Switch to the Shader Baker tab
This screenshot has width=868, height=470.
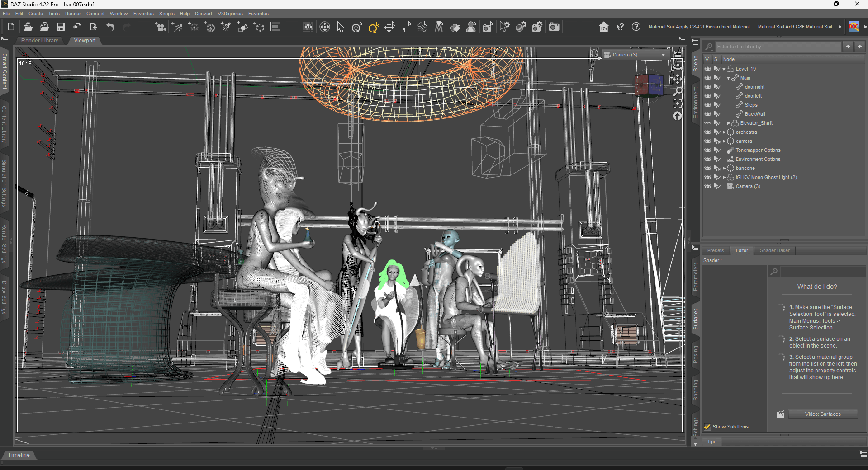774,250
